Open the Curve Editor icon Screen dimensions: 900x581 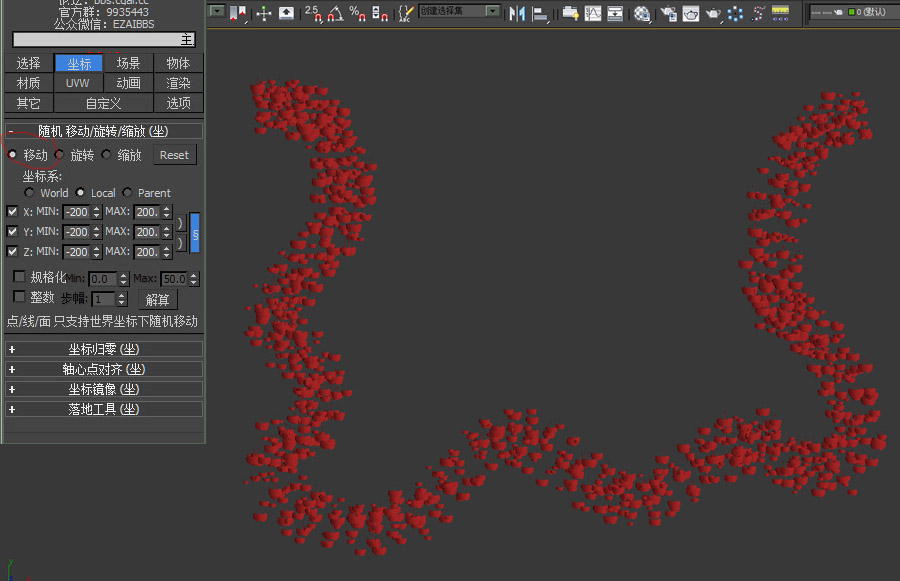pyautogui.click(x=593, y=13)
